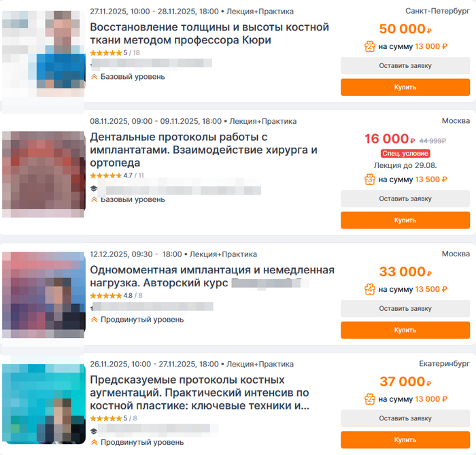Click the level icon next to first 'Продвинутый уровень'
Screen dimensions: 476x455
(94, 320)
